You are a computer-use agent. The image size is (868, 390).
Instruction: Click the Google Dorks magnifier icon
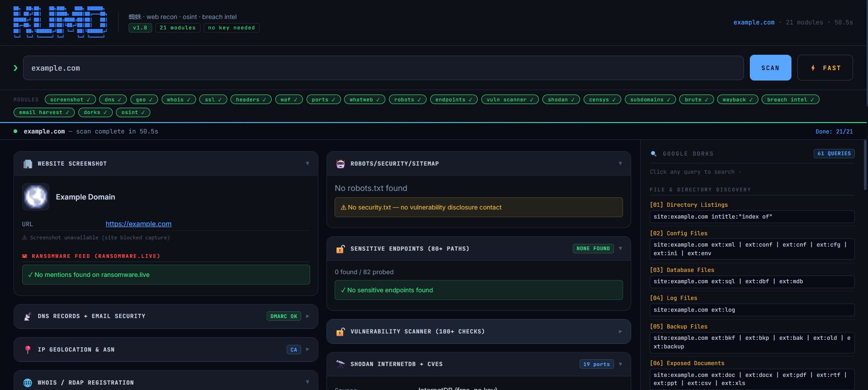point(653,154)
